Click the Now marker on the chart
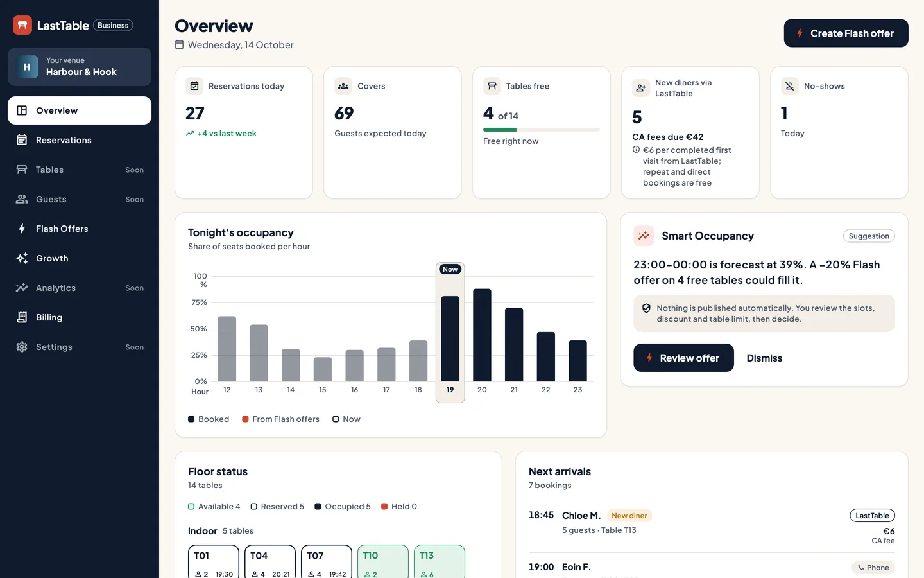Image resolution: width=924 pixels, height=578 pixels. coord(450,269)
